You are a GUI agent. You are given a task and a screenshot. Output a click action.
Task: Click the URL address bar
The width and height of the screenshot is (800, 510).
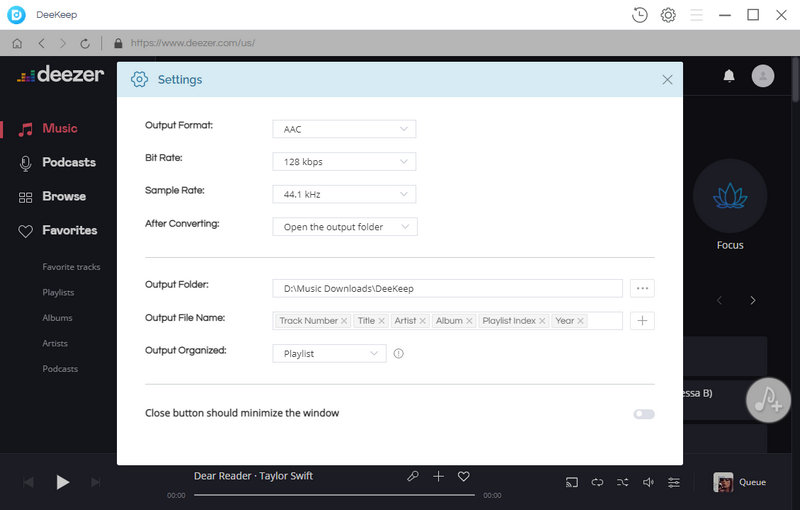(193, 43)
